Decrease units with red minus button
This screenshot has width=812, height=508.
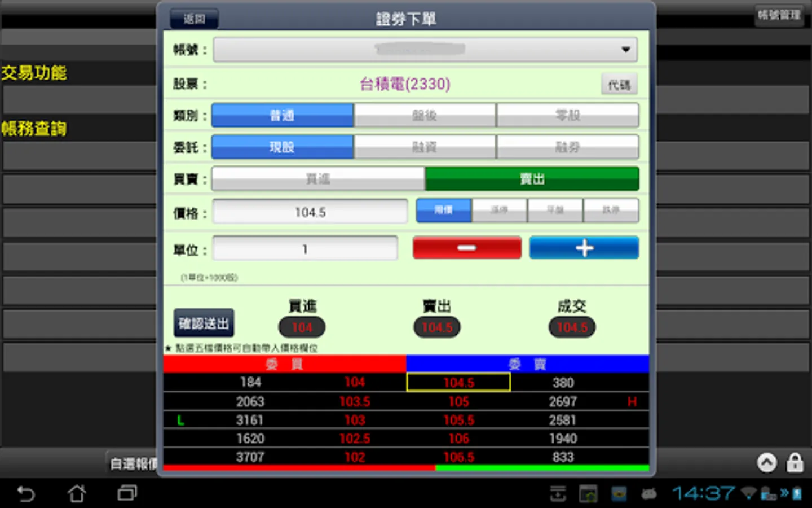[467, 248]
